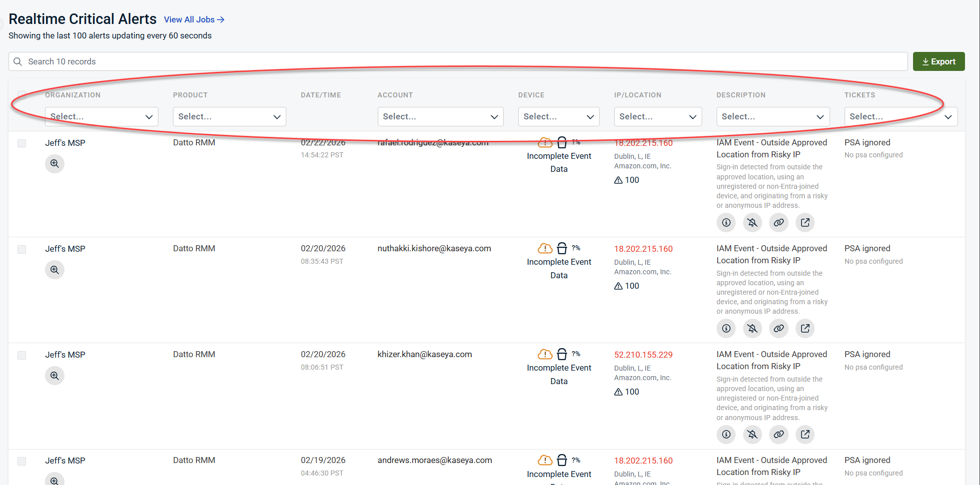Tick checkbox for the rafael.rodriguez alert row
Viewport: 980px width, 485px height.
point(22,143)
